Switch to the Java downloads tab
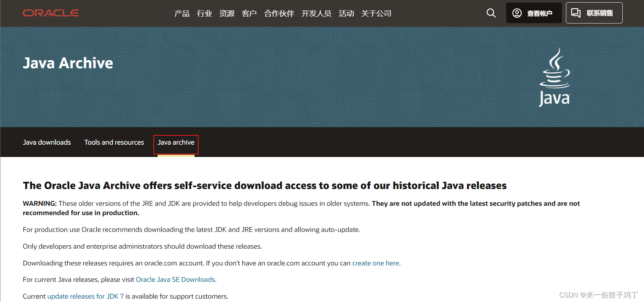 (x=47, y=142)
